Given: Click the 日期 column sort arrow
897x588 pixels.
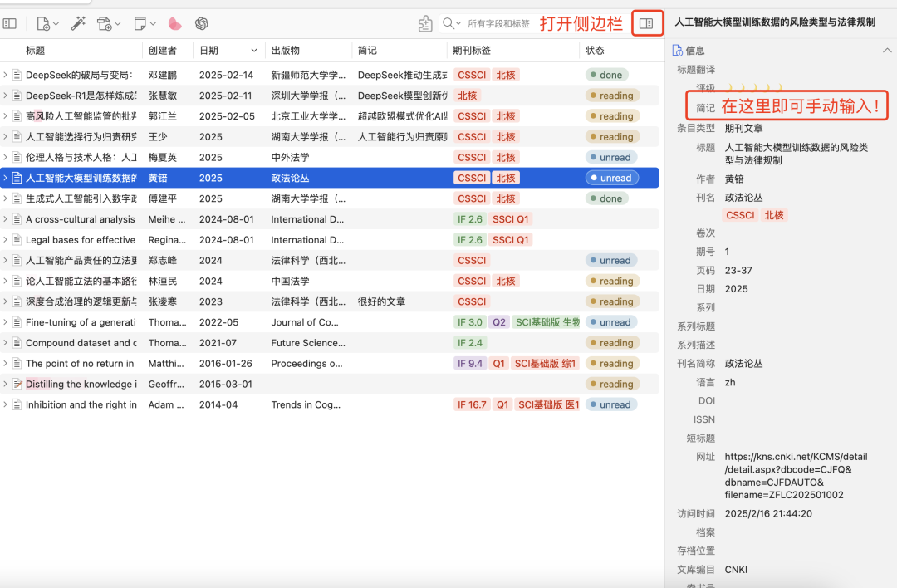Looking at the screenshot, I should pyautogui.click(x=254, y=51).
